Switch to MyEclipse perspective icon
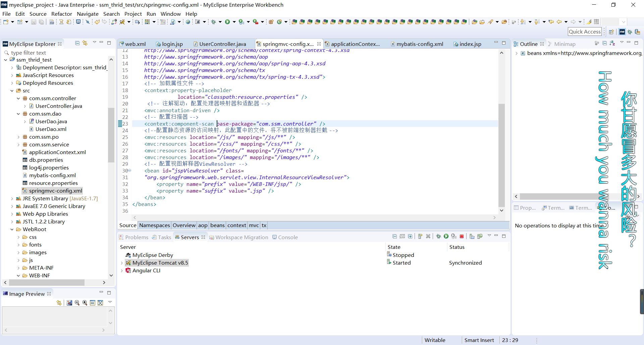 [622, 32]
